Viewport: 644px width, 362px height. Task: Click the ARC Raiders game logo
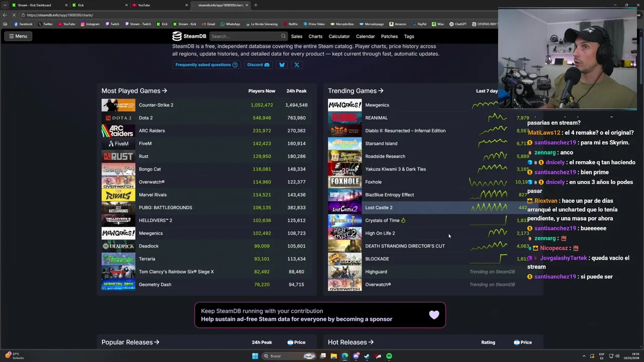(x=118, y=131)
